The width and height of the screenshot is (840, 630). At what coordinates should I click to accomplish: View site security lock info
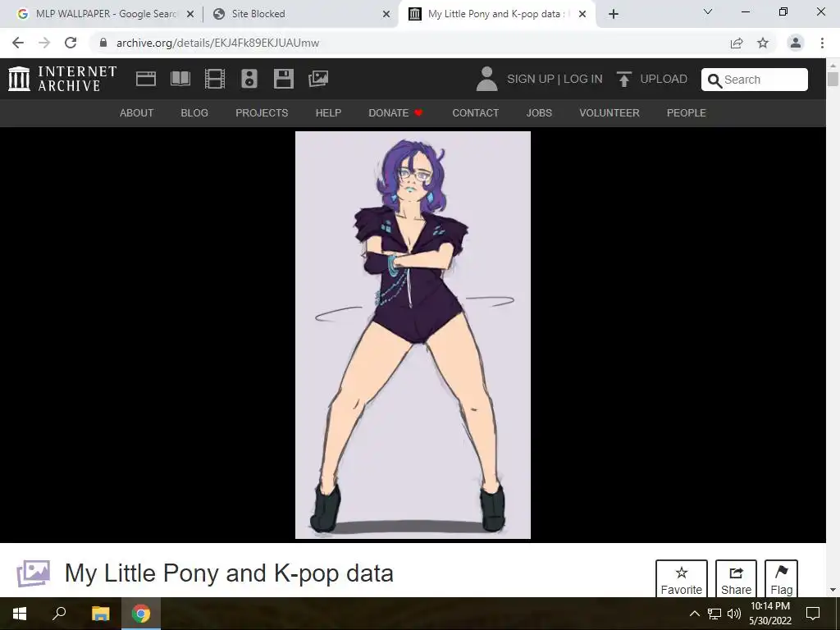click(x=103, y=43)
